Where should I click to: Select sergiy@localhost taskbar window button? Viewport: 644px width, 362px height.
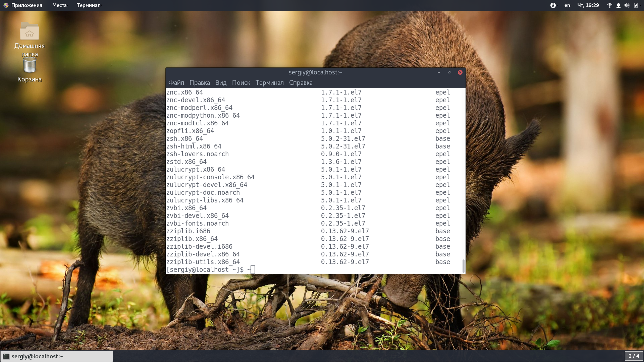coord(57,356)
